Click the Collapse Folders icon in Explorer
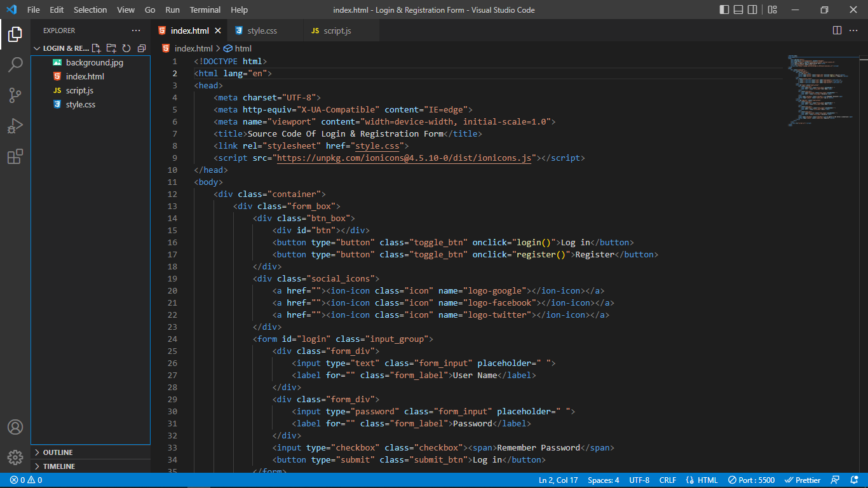This screenshot has height=488, width=868. coord(142,48)
